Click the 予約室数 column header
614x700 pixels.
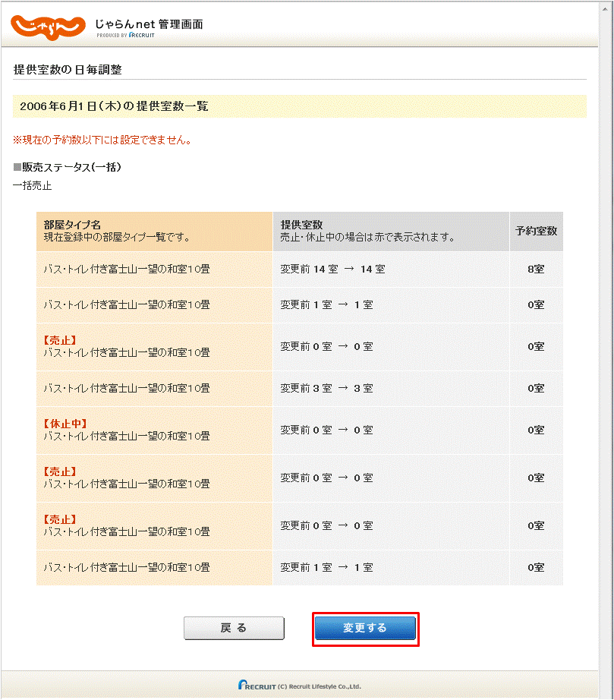[x=536, y=231]
